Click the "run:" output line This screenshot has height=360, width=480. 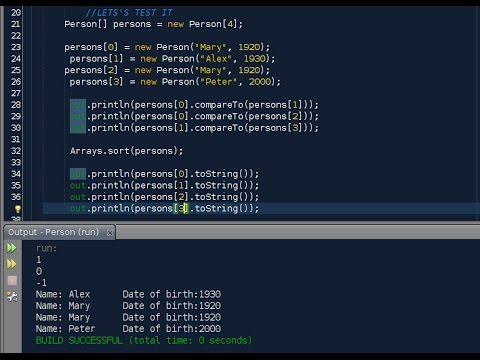(46, 248)
